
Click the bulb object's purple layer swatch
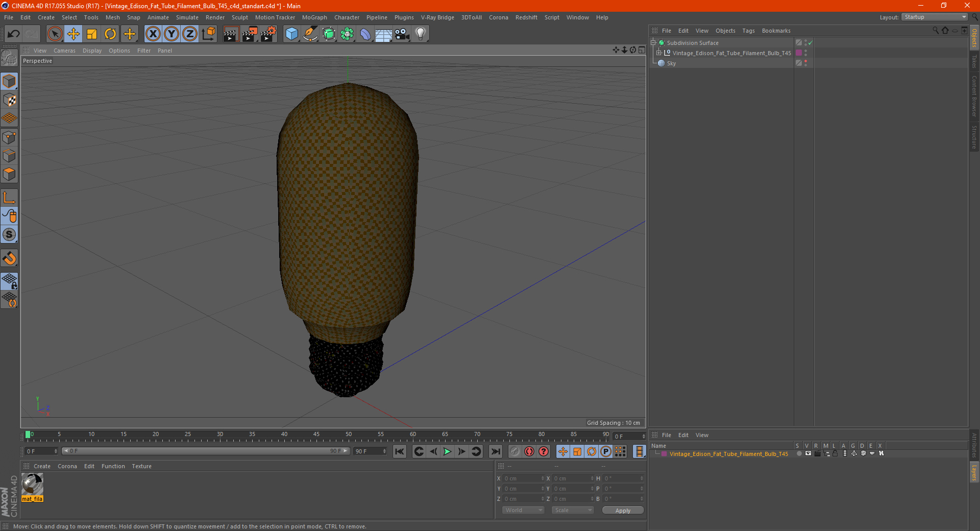(x=799, y=53)
